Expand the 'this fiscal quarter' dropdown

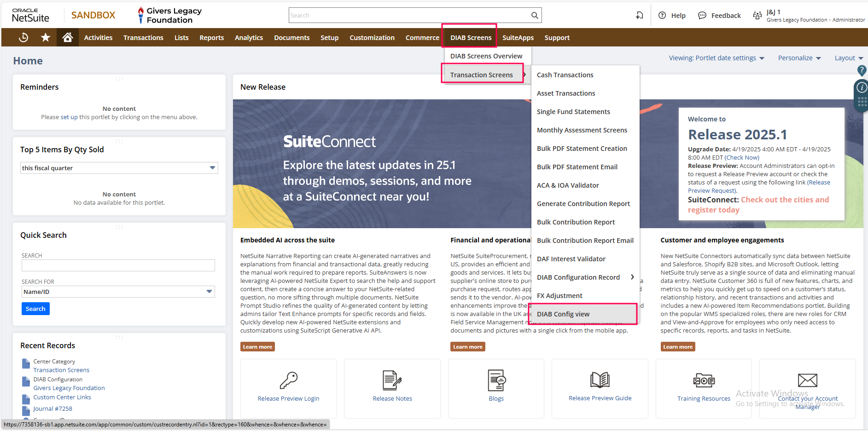pos(212,168)
